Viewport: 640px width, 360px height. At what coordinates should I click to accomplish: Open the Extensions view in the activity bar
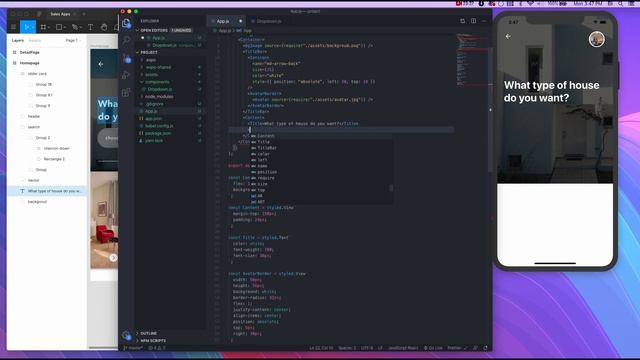pos(126,93)
